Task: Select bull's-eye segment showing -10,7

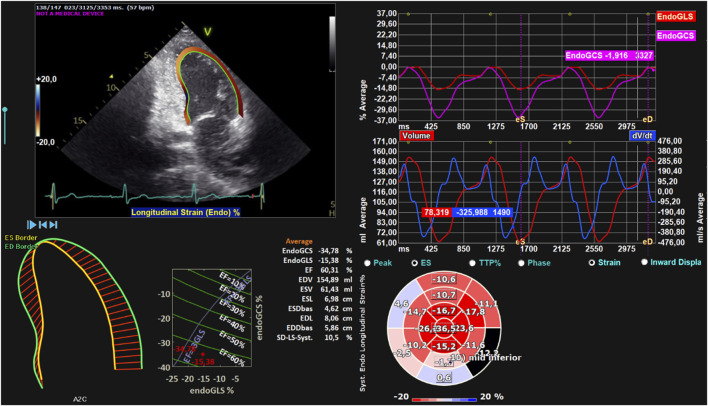Action: point(444,295)
